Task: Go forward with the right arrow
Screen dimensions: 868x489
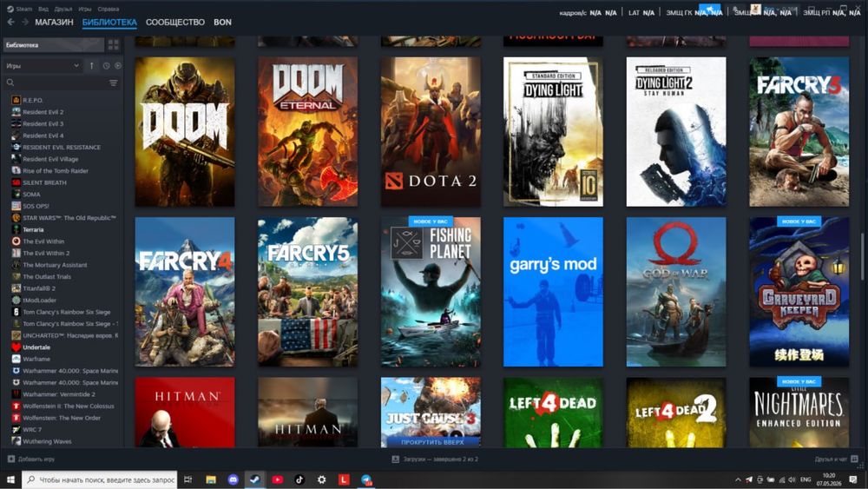Action: coord(25,23)
